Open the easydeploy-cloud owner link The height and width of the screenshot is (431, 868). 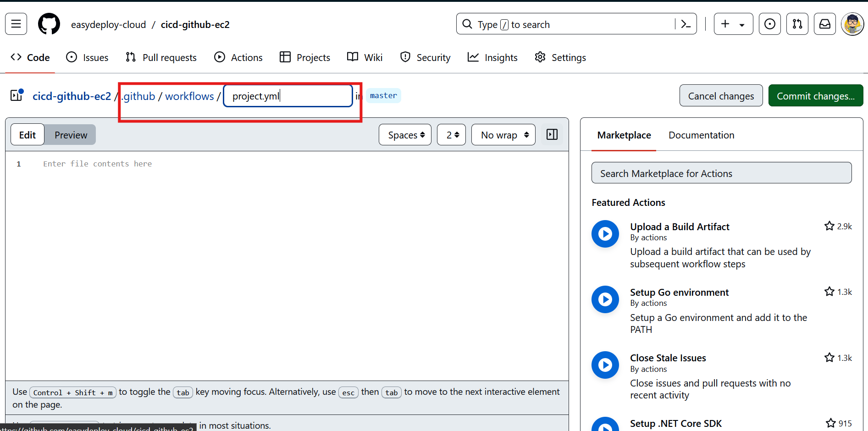click(109, 25)
